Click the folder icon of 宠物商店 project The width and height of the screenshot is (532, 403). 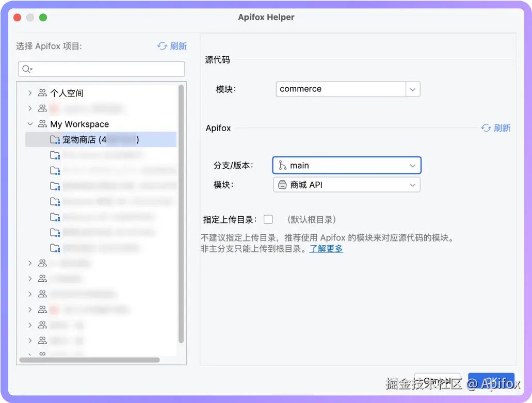(x=54, y=139)
